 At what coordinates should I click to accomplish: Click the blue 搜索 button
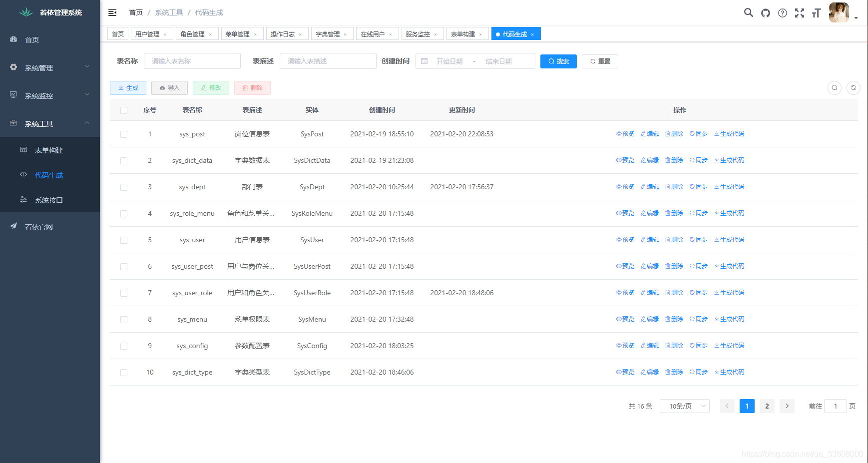click(x=558, y=61)
